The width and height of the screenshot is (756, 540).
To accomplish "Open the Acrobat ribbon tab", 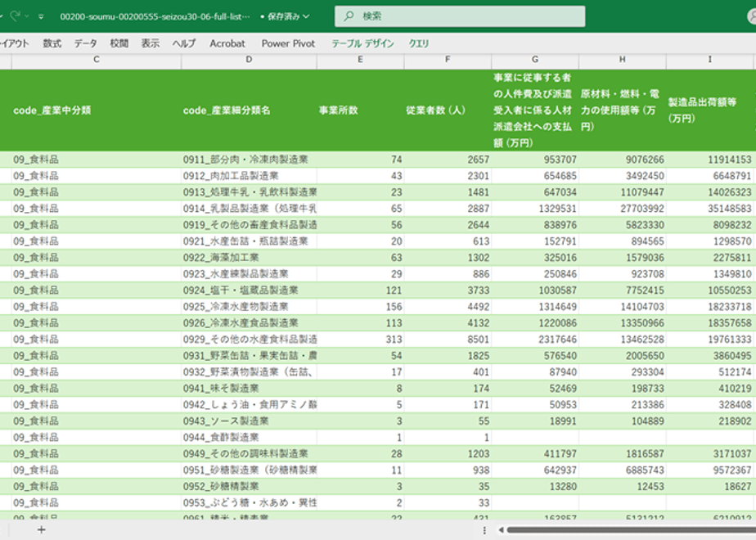I will point(227,43).
